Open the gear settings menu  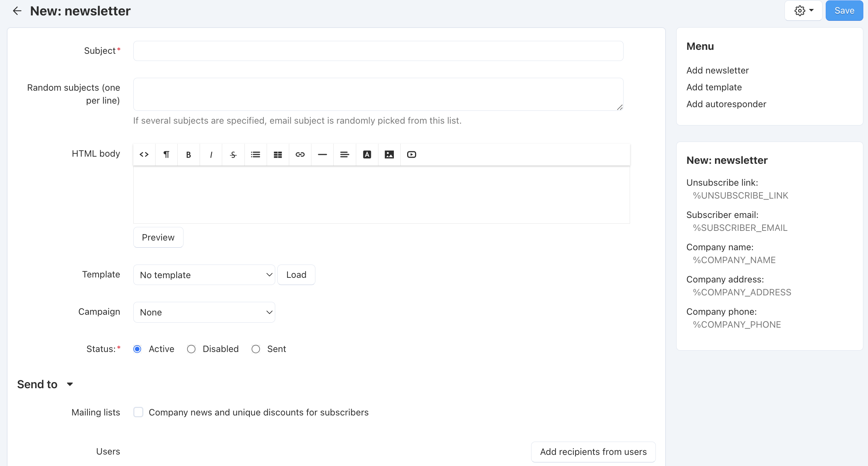pos(803,11)
